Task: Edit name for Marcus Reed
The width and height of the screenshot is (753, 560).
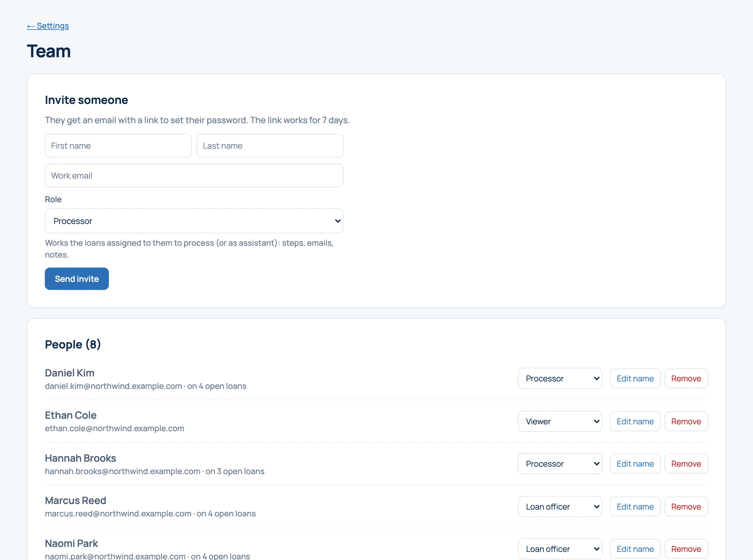Action: coord(635,507)
